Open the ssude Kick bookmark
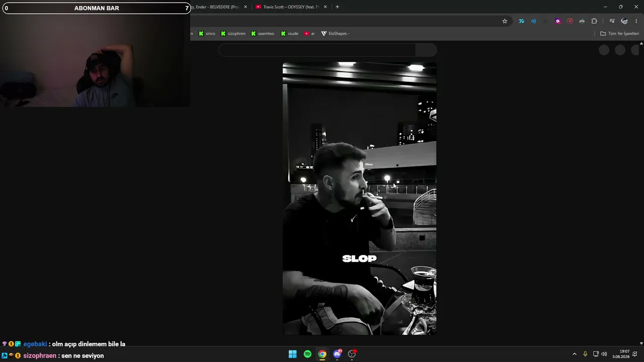Viewport: 644px width, 362px height. (x=289, y=34)
